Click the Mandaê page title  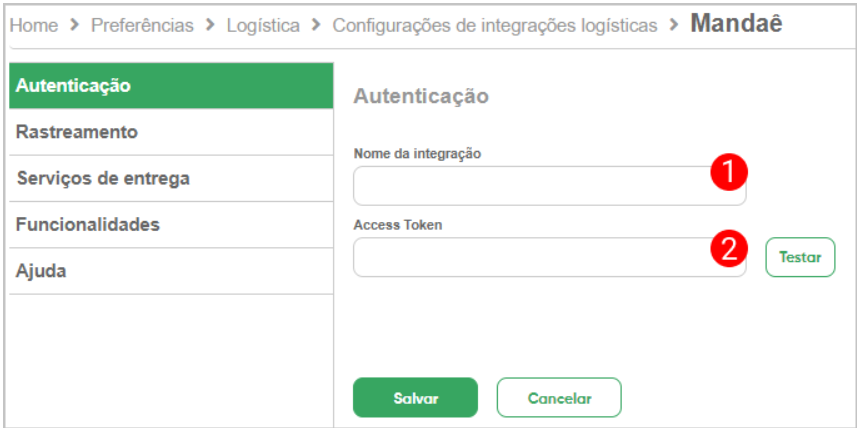[736, 24]
